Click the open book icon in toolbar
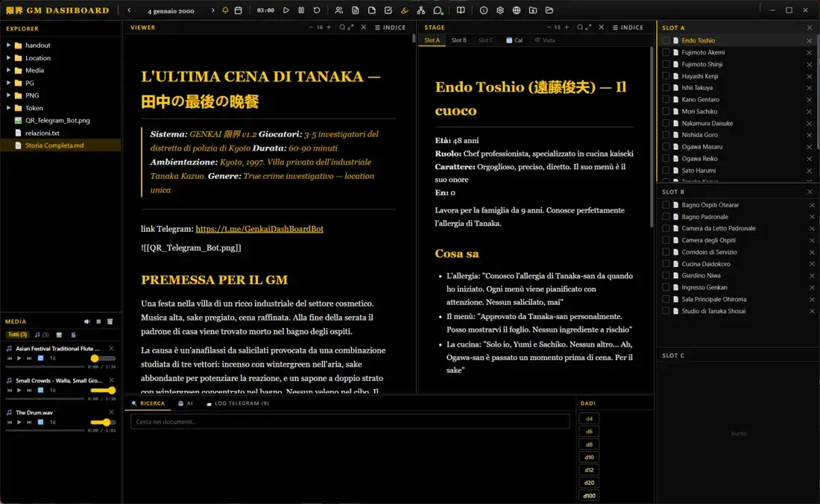 (461, 10)
